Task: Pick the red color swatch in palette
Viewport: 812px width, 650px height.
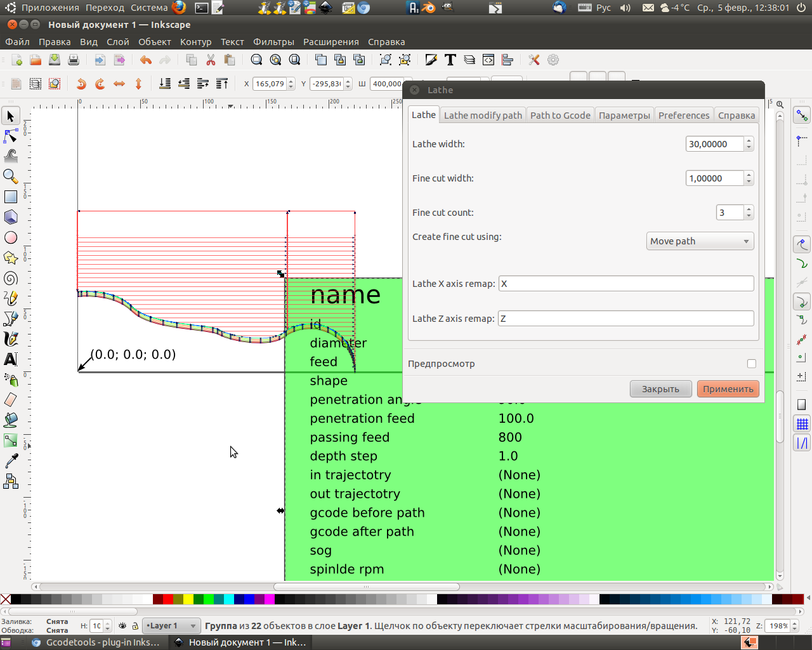Action: coord(168,599)
